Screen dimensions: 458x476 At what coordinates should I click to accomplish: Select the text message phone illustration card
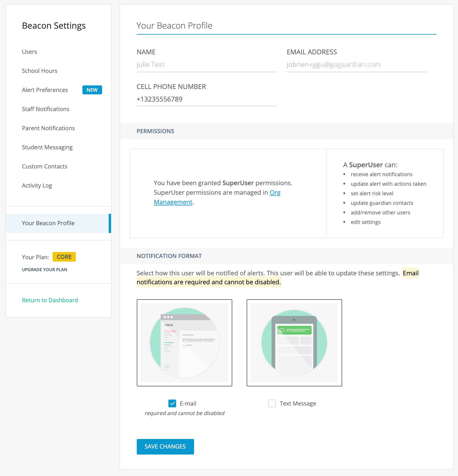coord(294,343)
